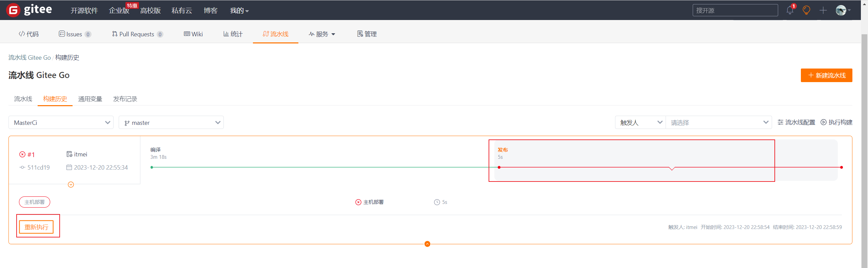Click the calendar icon beside build date
This screenshot has width=868, height=268.
tap(69, 167)
